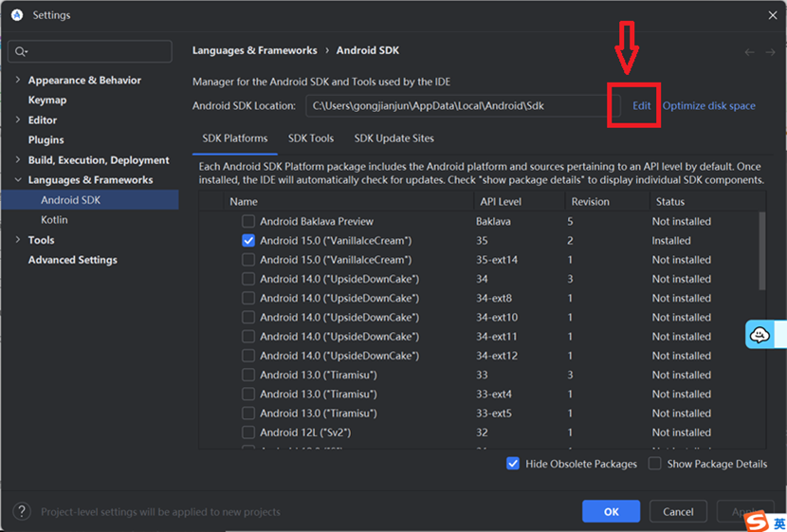The image size is (787, 532).
Task: Check the Android Baklava Preview checkbox
Action: point(247,221)
